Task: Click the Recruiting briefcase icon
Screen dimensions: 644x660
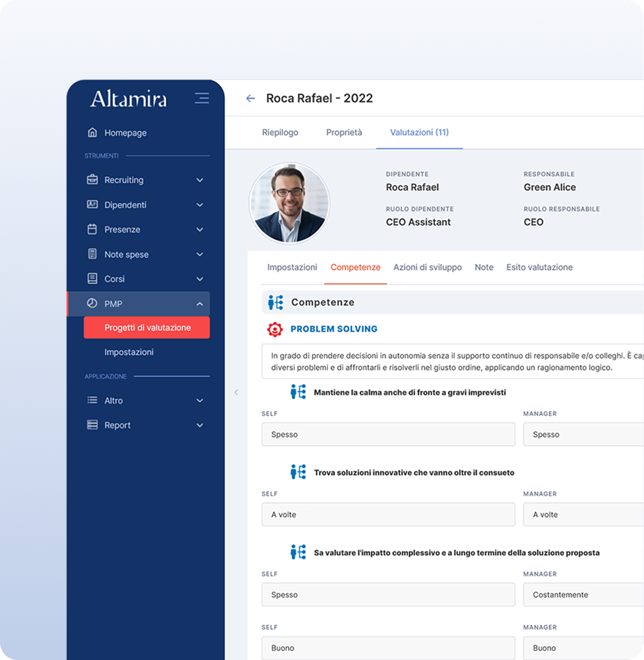Action: click(92, 180)
